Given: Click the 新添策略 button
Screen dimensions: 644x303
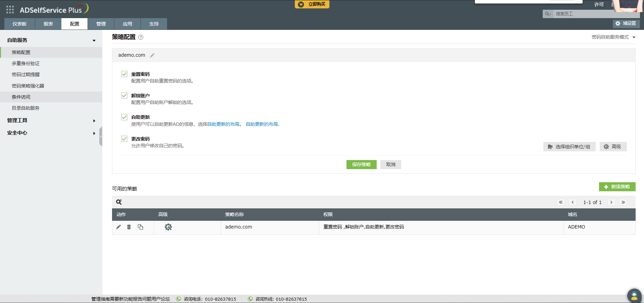Looking at the screenshot, I should [617, 187].
